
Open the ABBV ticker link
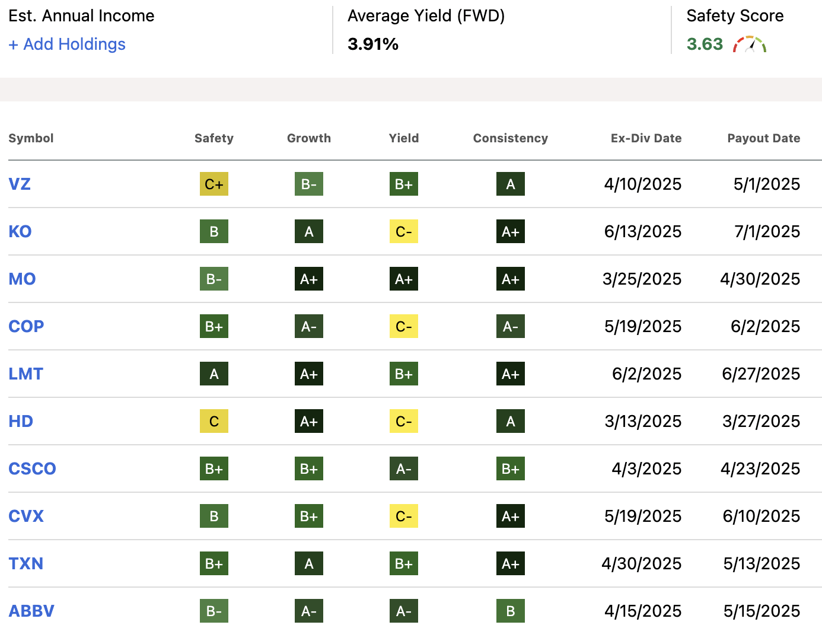point(31,610)
